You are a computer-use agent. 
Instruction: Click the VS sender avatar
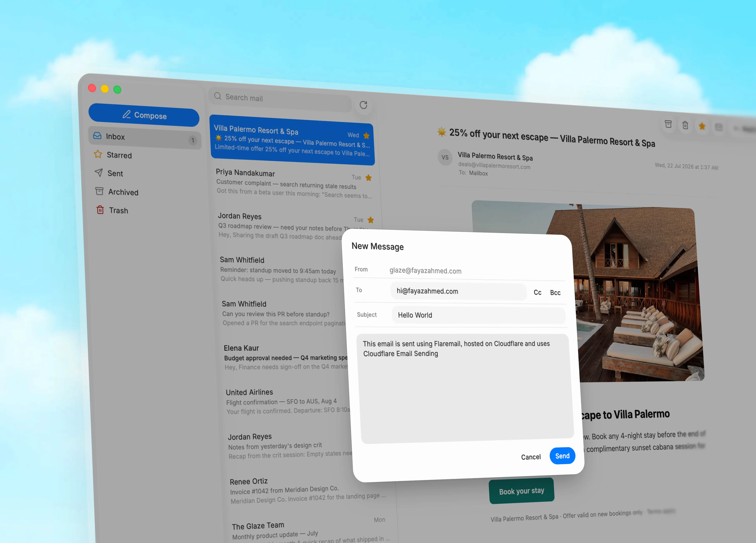pos(445,157)
